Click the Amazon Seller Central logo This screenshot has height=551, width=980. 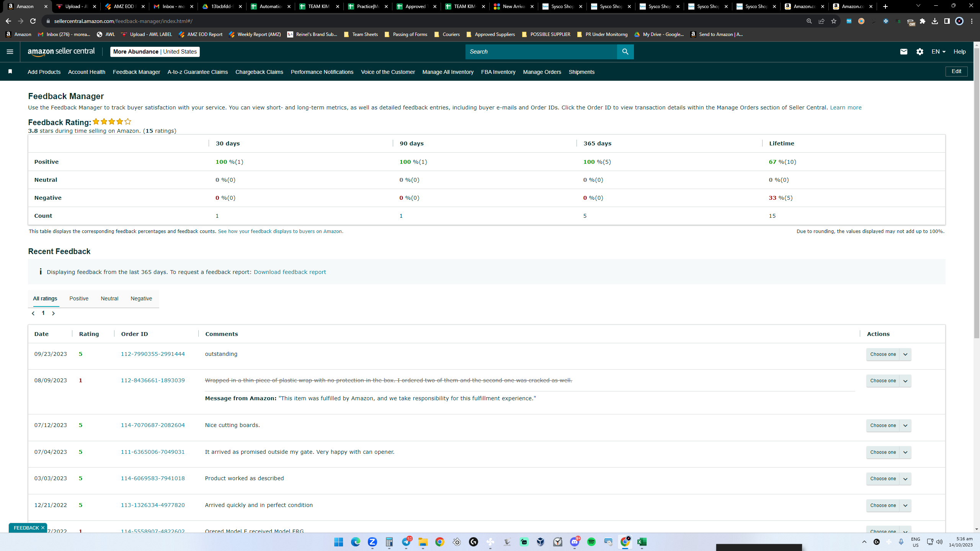pos(61,52)
